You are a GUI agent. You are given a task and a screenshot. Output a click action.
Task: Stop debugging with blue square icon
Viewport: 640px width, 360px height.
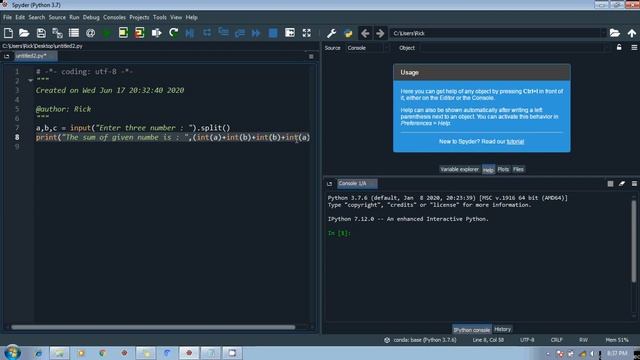273,33
